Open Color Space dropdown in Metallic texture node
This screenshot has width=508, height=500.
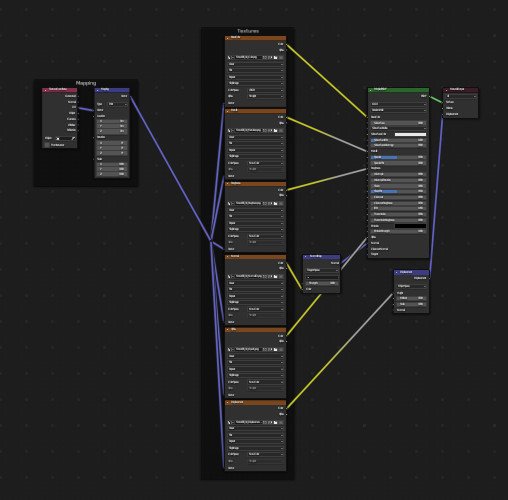(x=266, y=163)
